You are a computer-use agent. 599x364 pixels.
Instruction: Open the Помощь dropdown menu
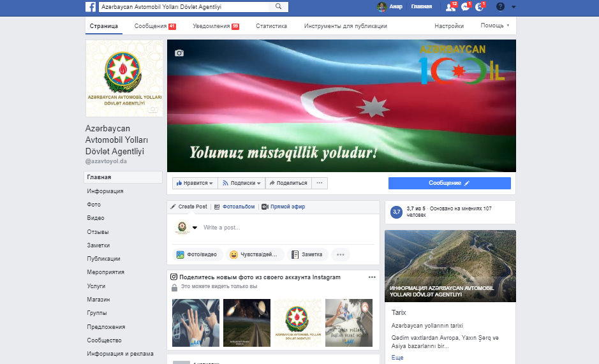point(494,26)
